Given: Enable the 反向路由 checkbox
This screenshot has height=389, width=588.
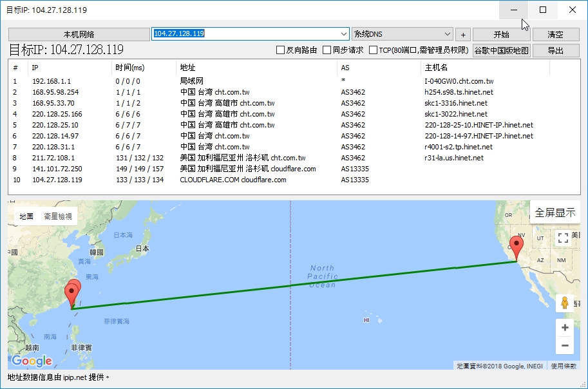Looking at the screenshot, I should (x=280, y=50).
